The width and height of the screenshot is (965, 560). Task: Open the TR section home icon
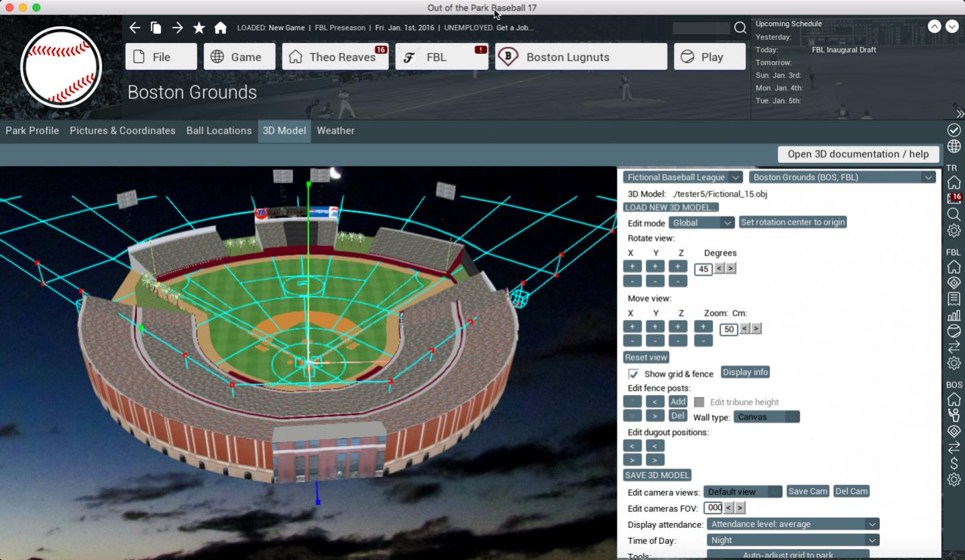coord(954,182)
